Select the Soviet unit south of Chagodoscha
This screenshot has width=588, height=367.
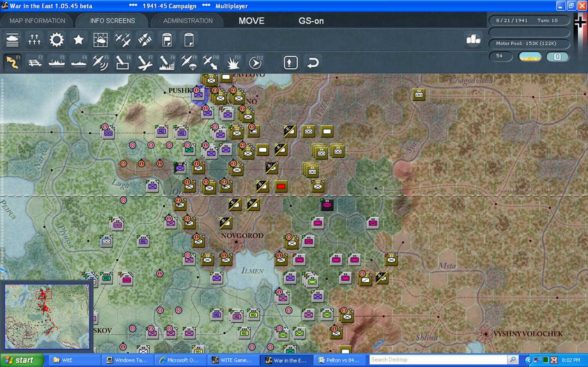click(x=419, y=95)
